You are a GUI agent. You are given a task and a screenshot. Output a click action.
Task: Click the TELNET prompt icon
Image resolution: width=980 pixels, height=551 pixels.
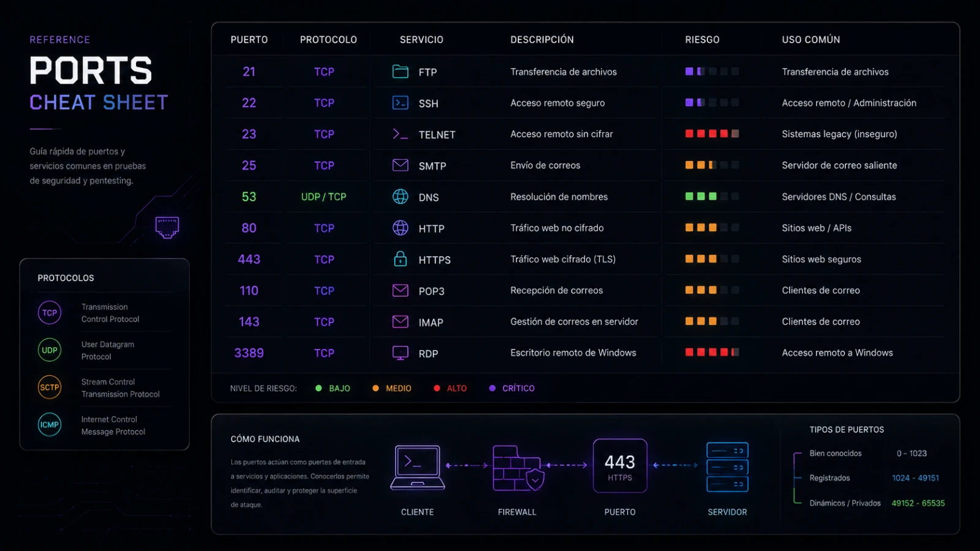click(x=400, y=134)
